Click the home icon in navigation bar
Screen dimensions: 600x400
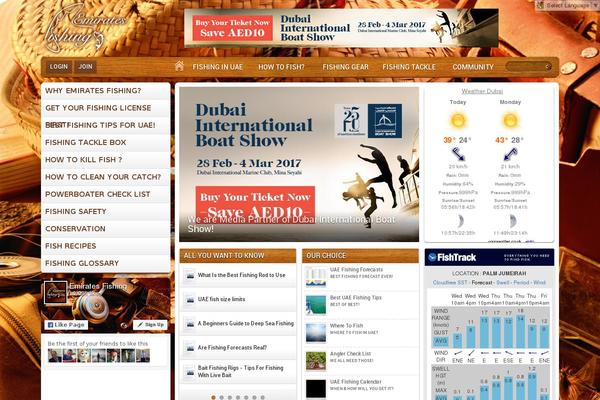(x=179, y=66)
